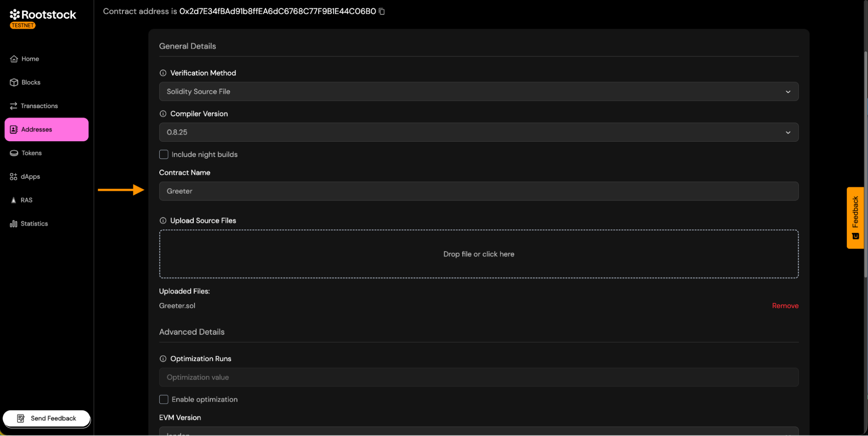The width and height of the screenshot is (868, 436).
Task: Remove the uploaded Greeter.sol file
Action: [x=785, y=306]
